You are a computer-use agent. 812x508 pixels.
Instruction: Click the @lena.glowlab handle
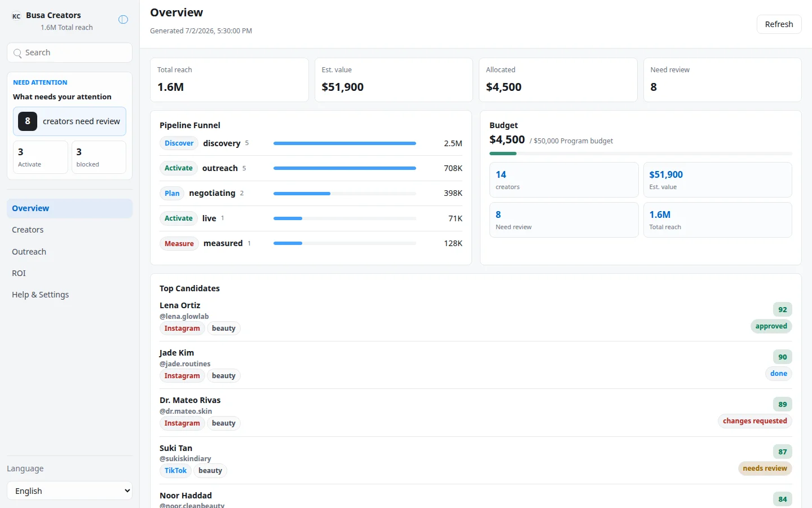(x=184, y=317)
